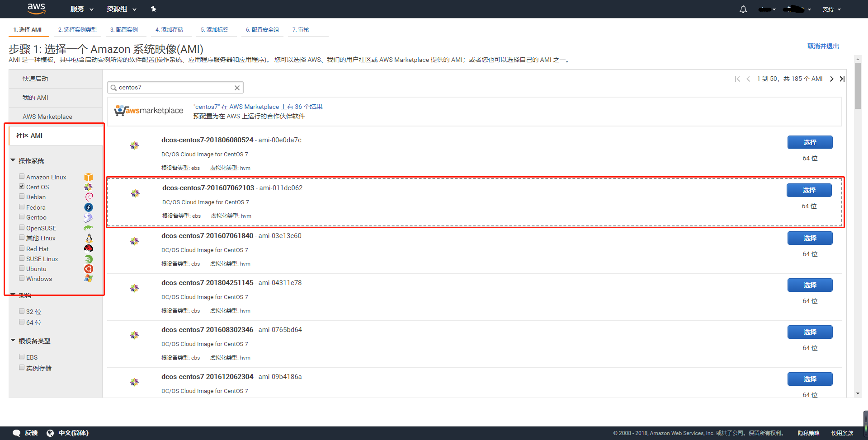Open the 服务 services dropdown
This screenshot has height=440, width=868.
coord(82,9)
